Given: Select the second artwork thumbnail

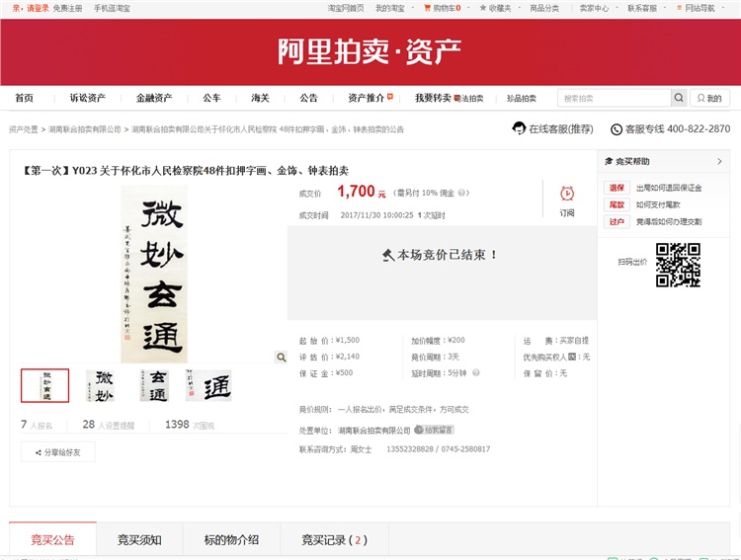Looking at the screenshot, I should [100, 385].
